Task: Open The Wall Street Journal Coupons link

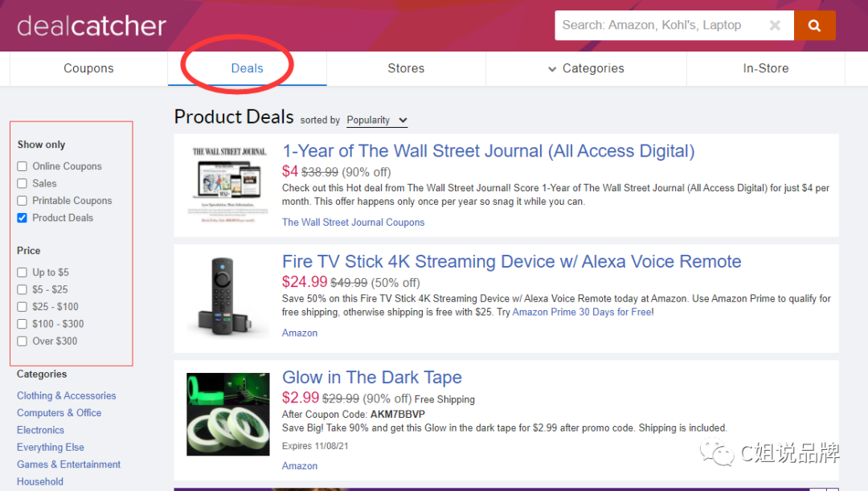Action: coord(353,223)
